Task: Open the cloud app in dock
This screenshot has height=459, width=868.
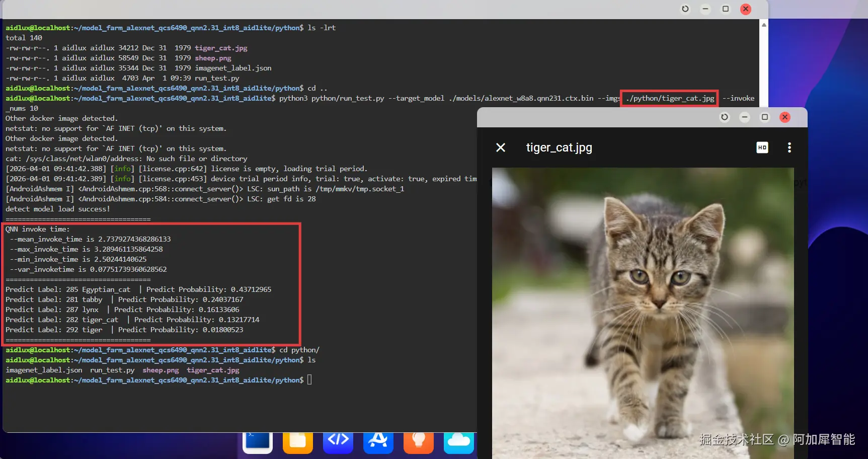Action: tap(459, 442)
